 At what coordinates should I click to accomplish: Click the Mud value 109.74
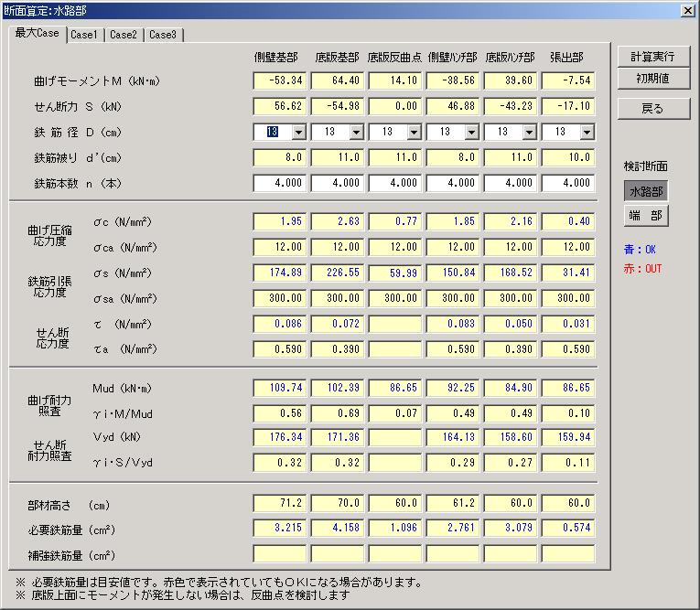[x=280, y=388]
